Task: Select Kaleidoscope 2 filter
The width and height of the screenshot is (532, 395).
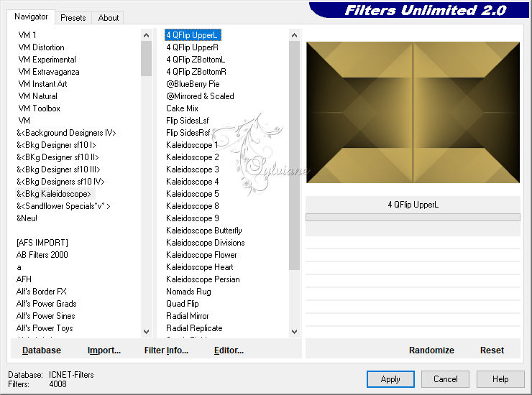Action: tap(193, 157)
